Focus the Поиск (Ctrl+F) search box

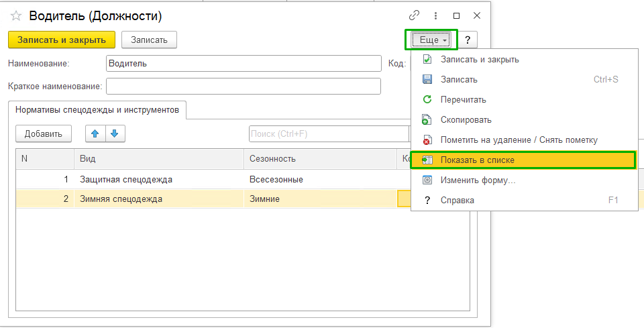pos(329,133)
